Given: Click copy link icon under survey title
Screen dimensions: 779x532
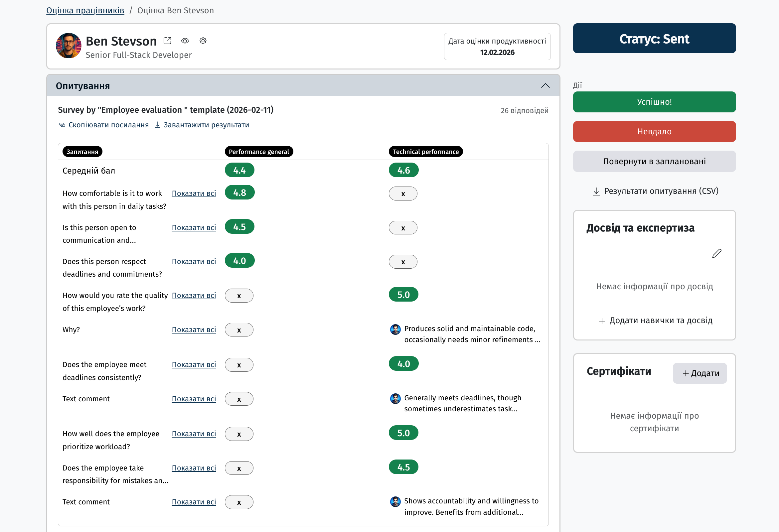Looking at the screenshot, I should click(62, 125).
